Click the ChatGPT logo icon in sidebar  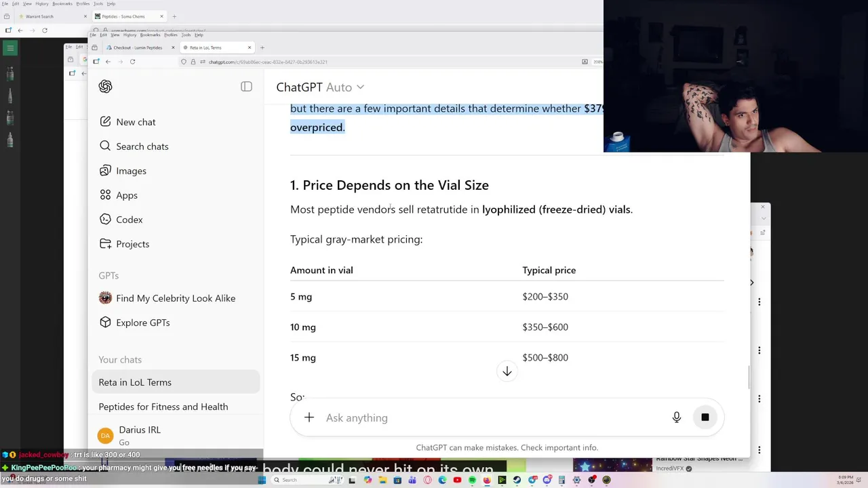(x=105, y=87)
